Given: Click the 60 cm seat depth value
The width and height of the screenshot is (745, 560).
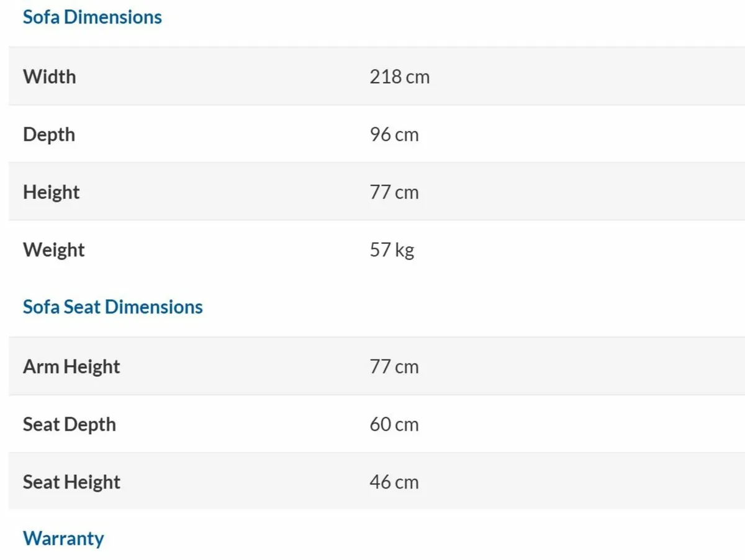Looking at the screenshot, I should coord(394,424).
